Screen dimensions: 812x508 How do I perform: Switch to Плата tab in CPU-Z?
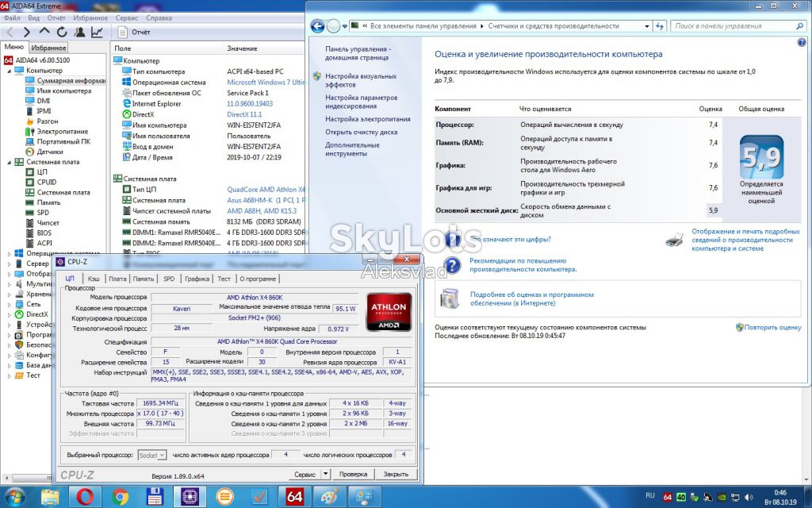click(117, 279)
